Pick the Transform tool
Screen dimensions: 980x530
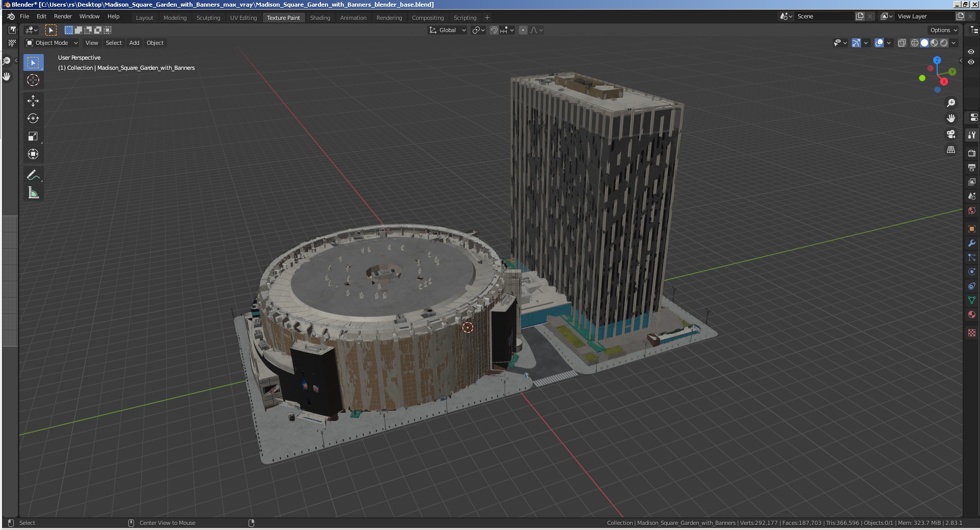click(x=33, y=154)
